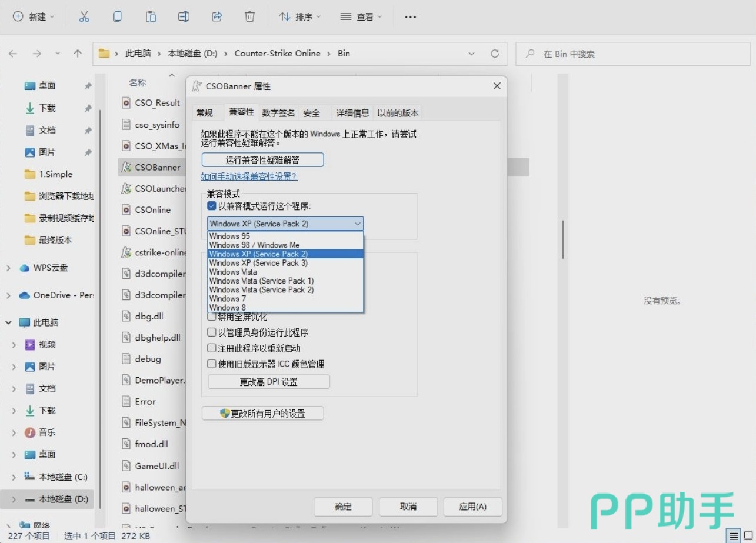The image size is (756, 543).
Task: Go back with the left arrow button
Action: 13,54
